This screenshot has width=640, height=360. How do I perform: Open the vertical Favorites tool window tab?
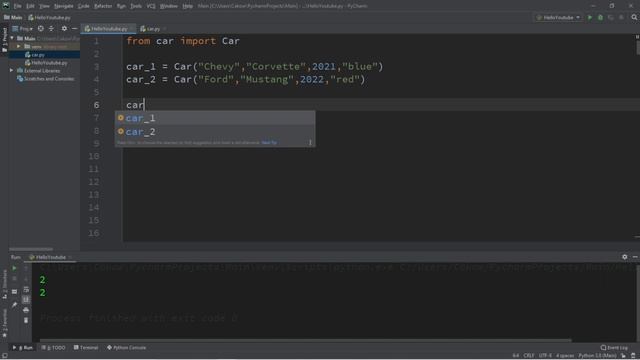[x=4, y=323]
